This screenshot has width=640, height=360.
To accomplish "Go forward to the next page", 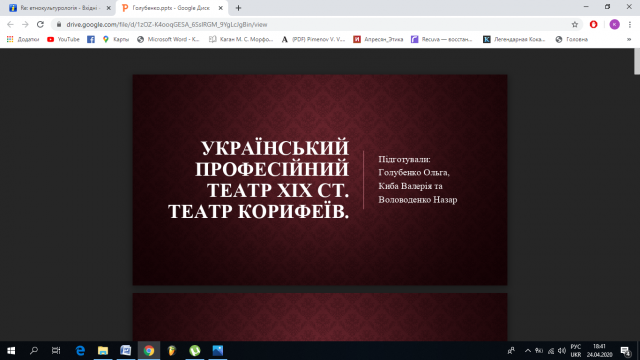I will pos(25,24).
